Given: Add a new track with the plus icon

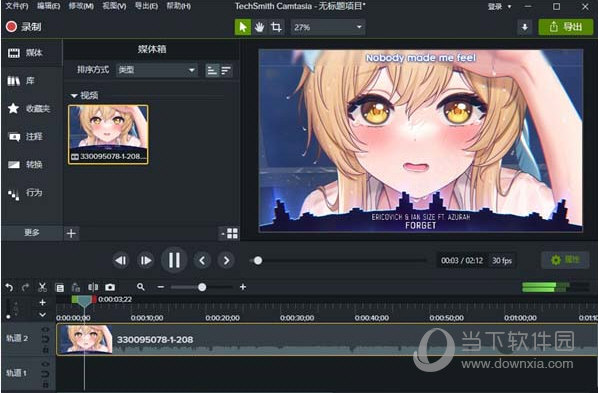Looking at the screenshot, I should click(43, 303).
